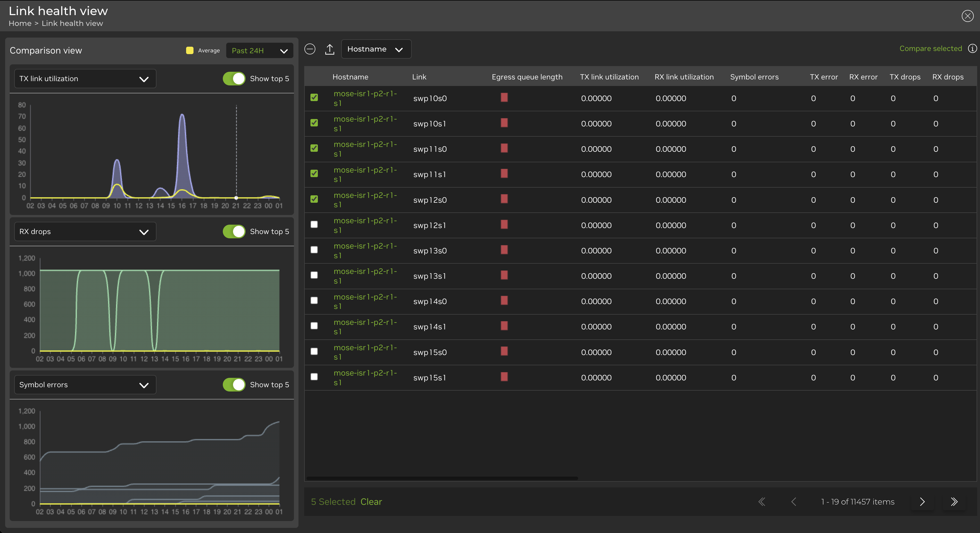Turn off Show top 5 for Symbol errors
Viewport: 980px width, 533px height.
pyautogui.click(x=234, y=385)
